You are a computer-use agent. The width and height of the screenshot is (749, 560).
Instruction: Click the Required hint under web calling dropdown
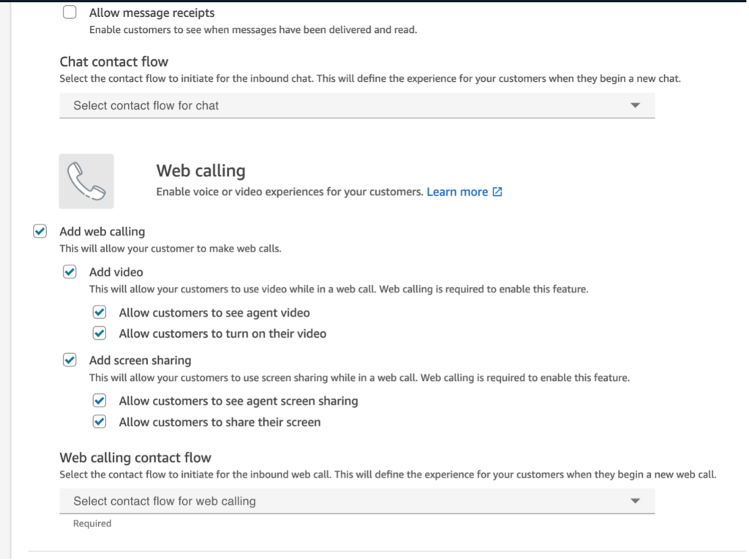[92, 523]
